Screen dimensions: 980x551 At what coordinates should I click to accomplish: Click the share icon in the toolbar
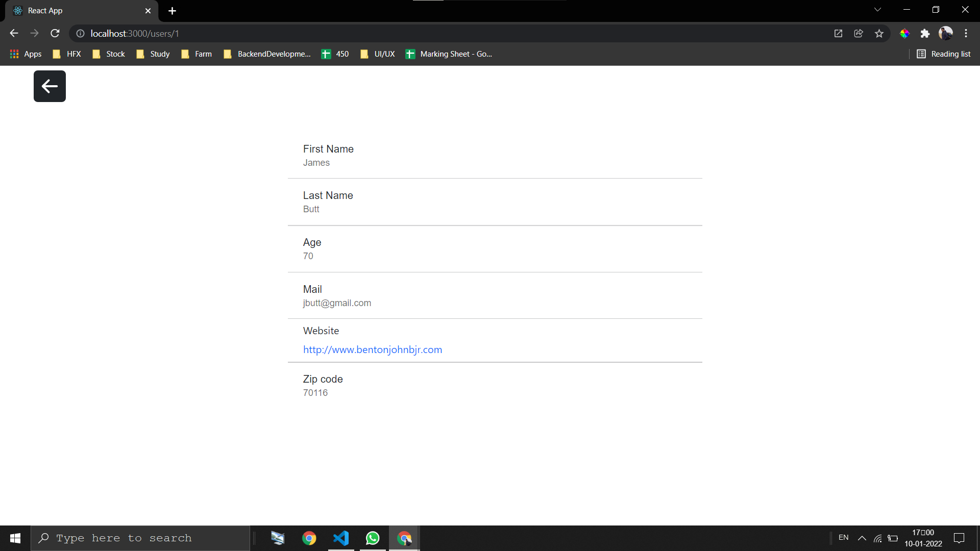[x=858, y=33]
